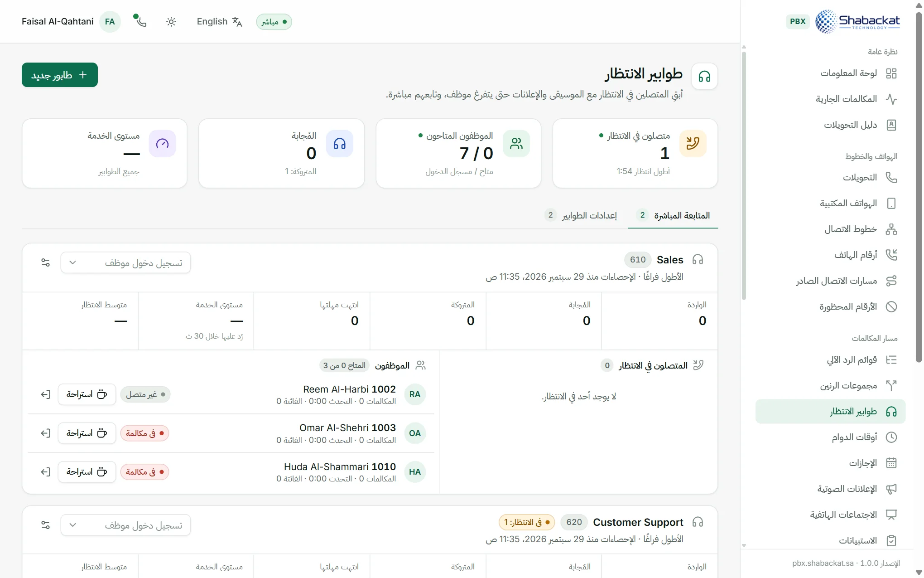Set Reem Al-Harbi on استراحة break

point(87,394)
